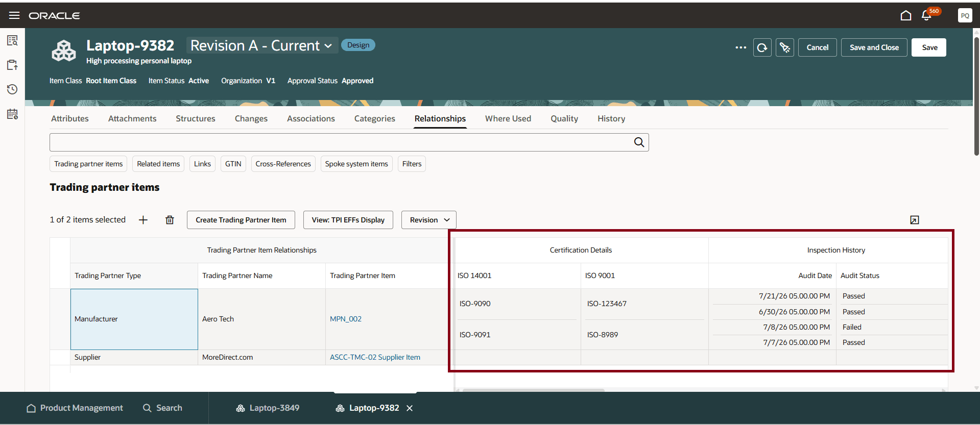Open the Where Used tab
This screenshot has height=425, width=980.
[x=508, y=118]
